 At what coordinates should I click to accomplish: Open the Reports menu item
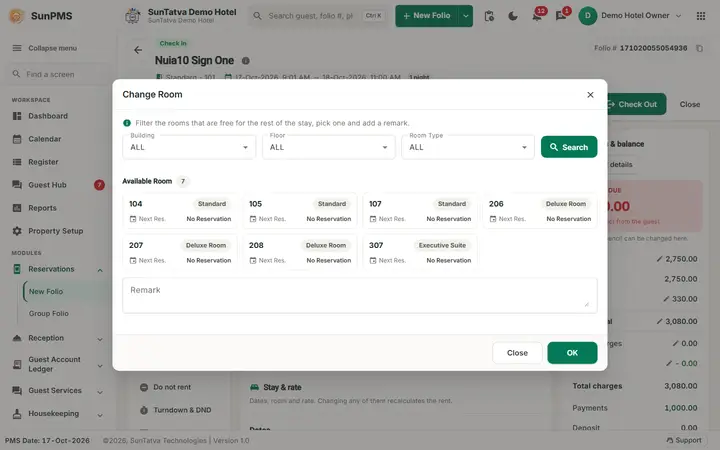(x=42, y=208)
